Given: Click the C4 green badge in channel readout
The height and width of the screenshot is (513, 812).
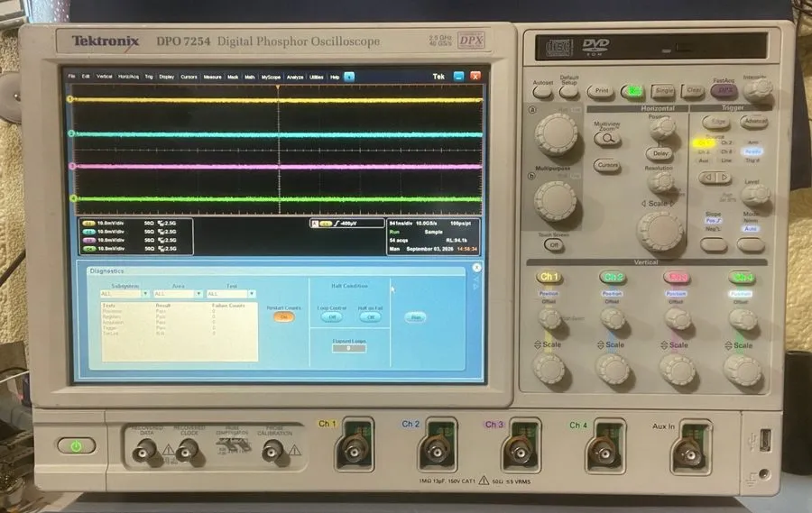Looking at the screenshot, I should tap(88, 249).
